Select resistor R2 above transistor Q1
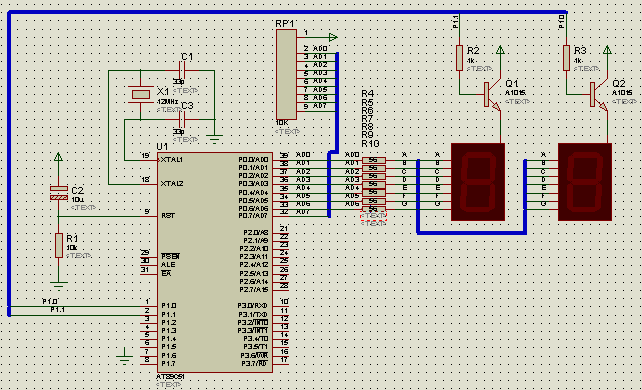 [x=459, y=58]
